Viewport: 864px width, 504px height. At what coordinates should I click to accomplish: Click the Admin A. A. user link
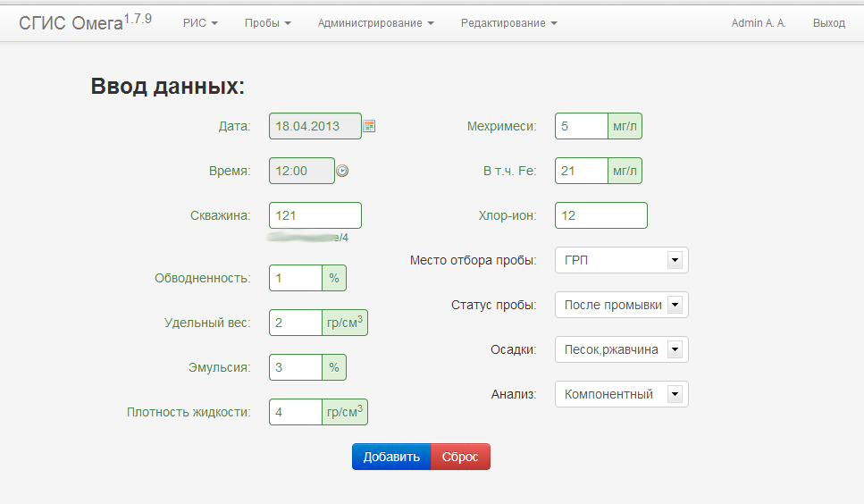759,23
